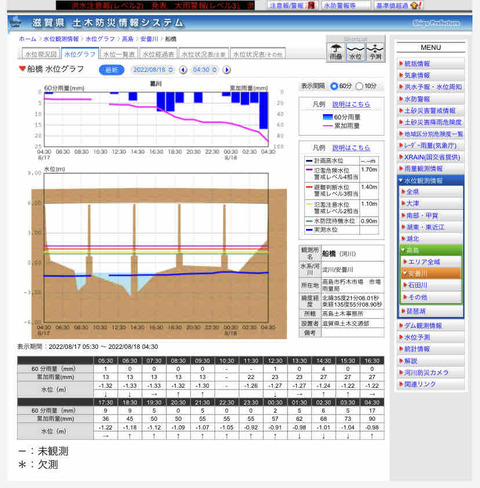480x488 pixels.
Task: Open the 04:30 time dropdown
Action: (205, 70)
